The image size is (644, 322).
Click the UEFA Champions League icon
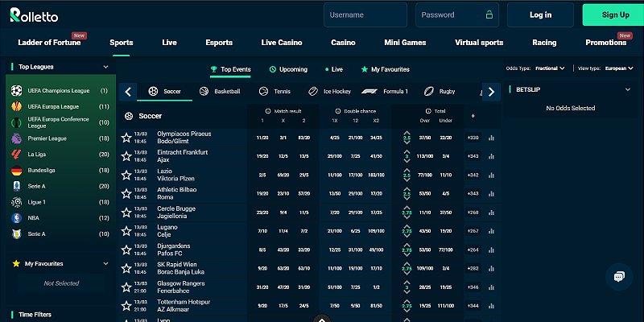pyautogui.click(x=16, y=90)
